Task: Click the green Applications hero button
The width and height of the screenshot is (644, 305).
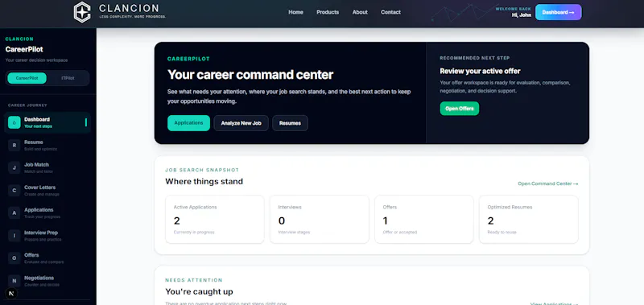Action: click(188, 123)
